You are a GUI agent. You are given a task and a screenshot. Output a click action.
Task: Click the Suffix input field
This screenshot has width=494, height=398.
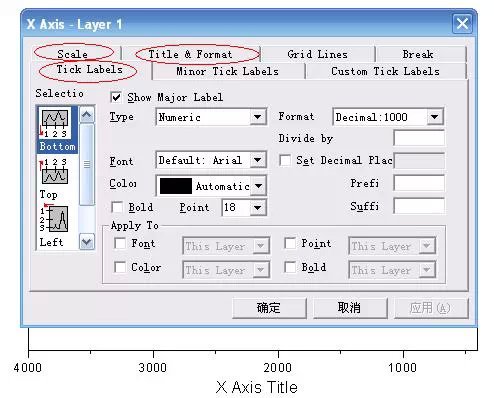419,206
